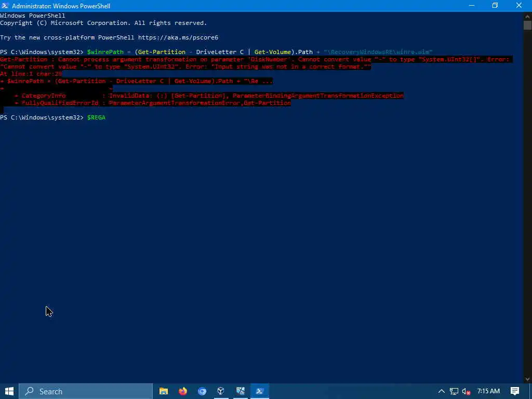This screenshot has height=399, width=532.
Task: Click the "FullyQualifiedErrorId" error label
Action: pyautogui.click(x=60, y=103)
